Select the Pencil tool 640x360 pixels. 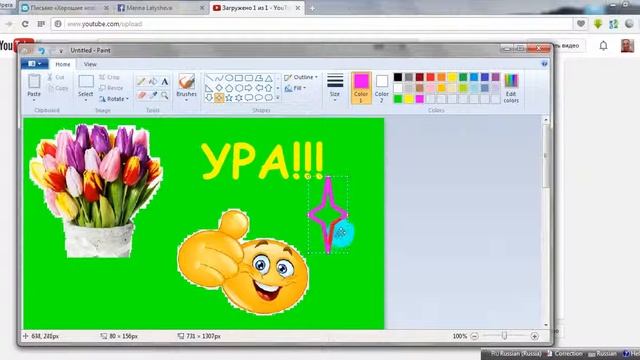(x=141, y=81)
